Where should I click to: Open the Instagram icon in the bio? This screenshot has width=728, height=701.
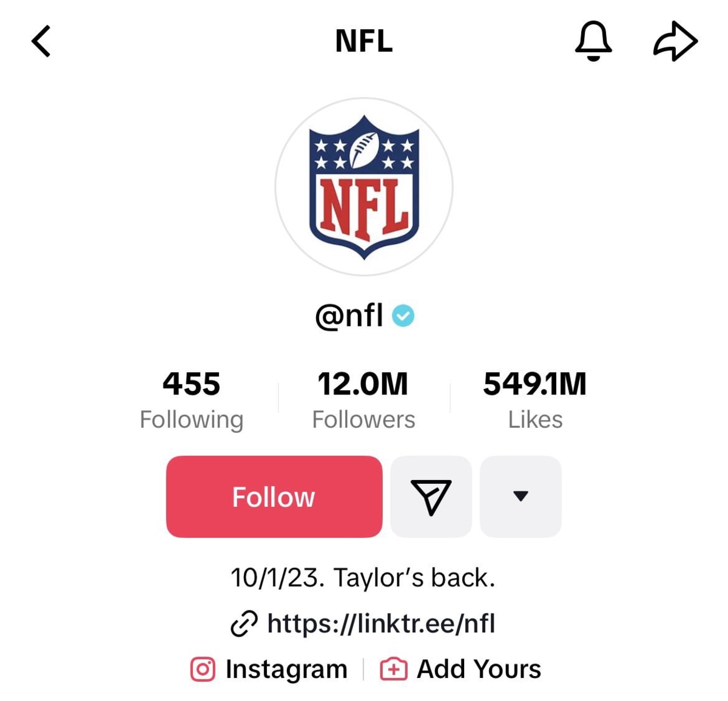pyautogui.click(x=203, y=668)
